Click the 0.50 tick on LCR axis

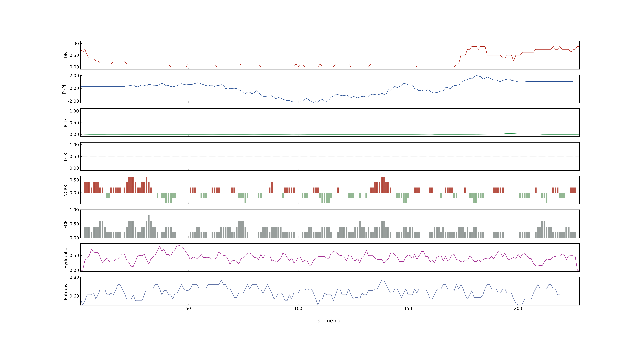click(74, 156)
